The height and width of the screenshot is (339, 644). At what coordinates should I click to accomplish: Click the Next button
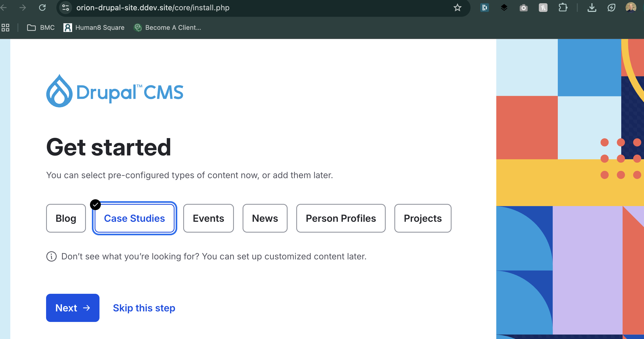click(73, 308)
